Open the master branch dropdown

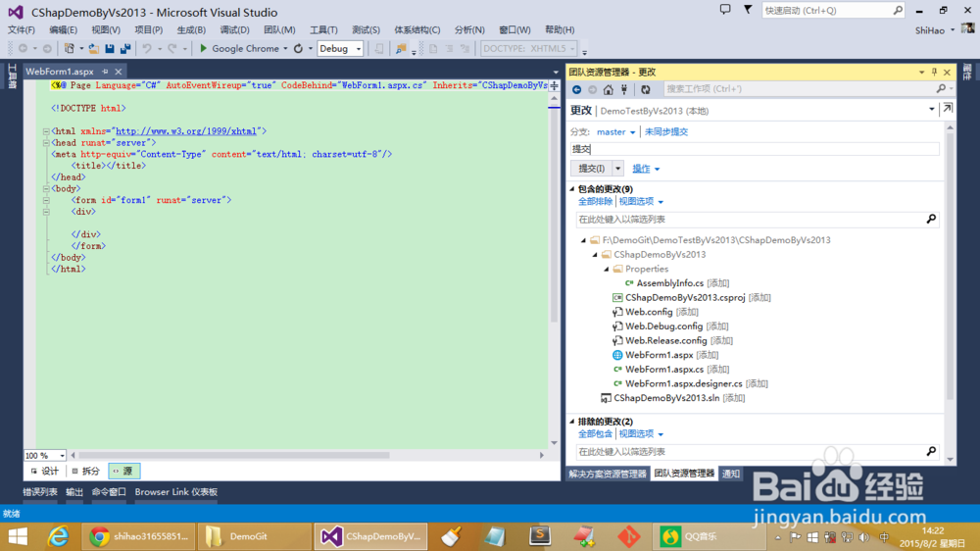[615, 132]
